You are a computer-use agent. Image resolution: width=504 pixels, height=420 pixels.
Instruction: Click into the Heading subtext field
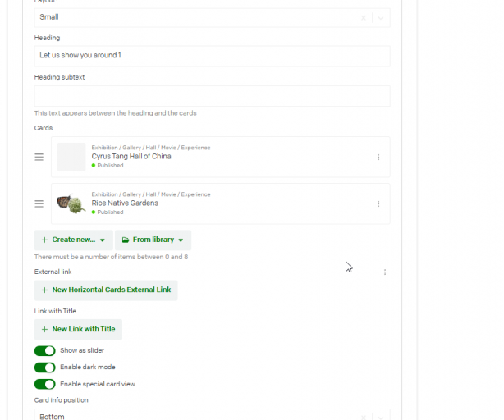[x=212, y=96]
